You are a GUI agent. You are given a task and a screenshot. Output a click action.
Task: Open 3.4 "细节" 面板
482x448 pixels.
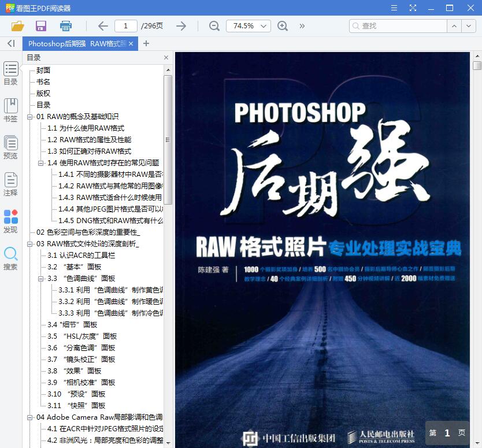pos(72,325)
